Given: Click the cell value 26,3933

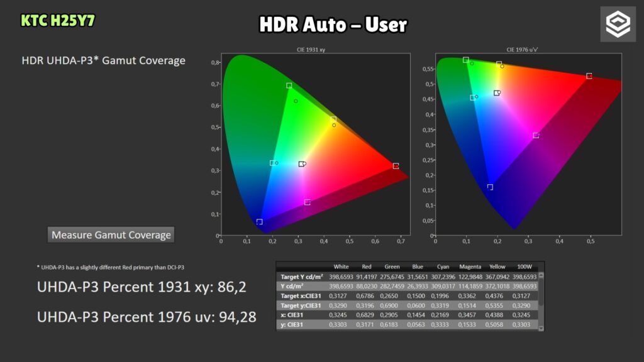Looking at the screenshot, I should coord(418,286).
